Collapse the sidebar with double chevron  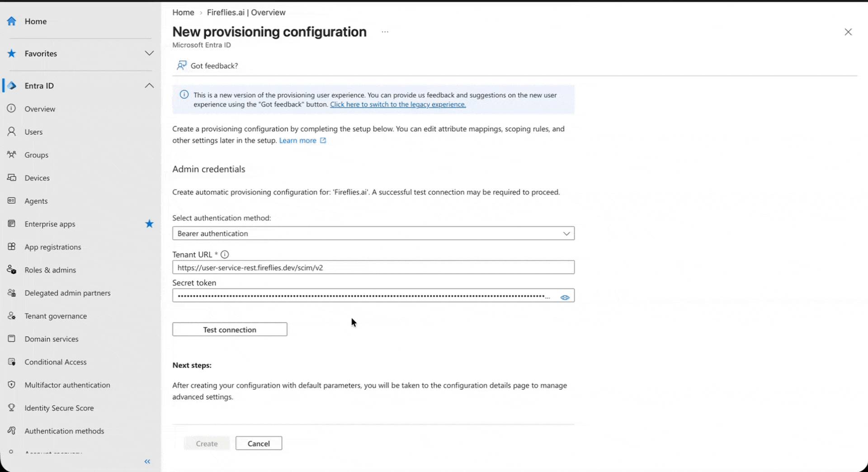click(x=147, y=462)
